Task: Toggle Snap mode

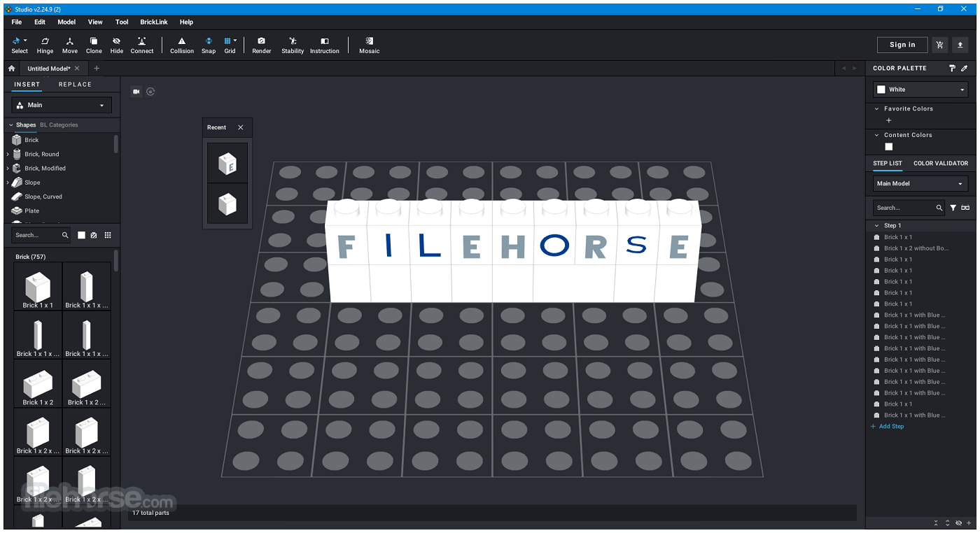Action: click(x=209, y=45)
